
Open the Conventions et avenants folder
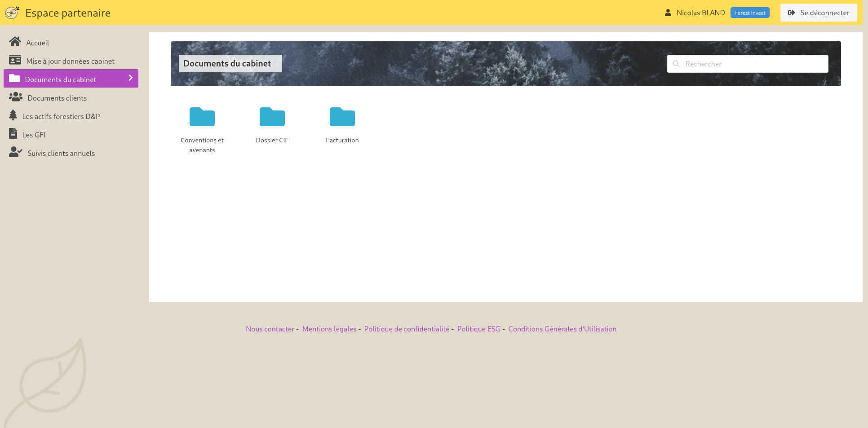202,117
